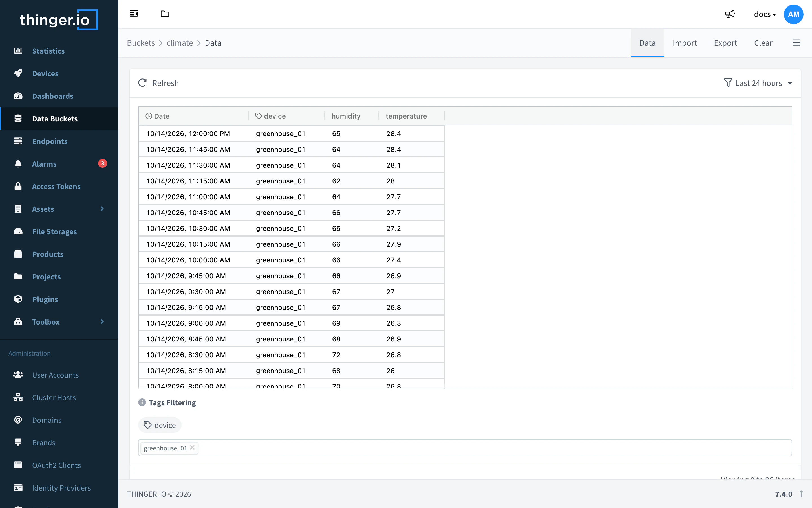The height and width of the screenshot is (508, 812).
Task: Collapse sidebar using the menu toggle icon
Action: click(134, 14)
